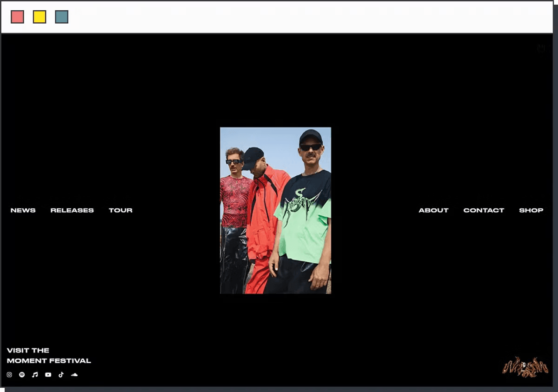Image resolution: width=558 pixels, height=392 pixels.
Task: Open the SHOP navigation item
Action: (531, 210)
